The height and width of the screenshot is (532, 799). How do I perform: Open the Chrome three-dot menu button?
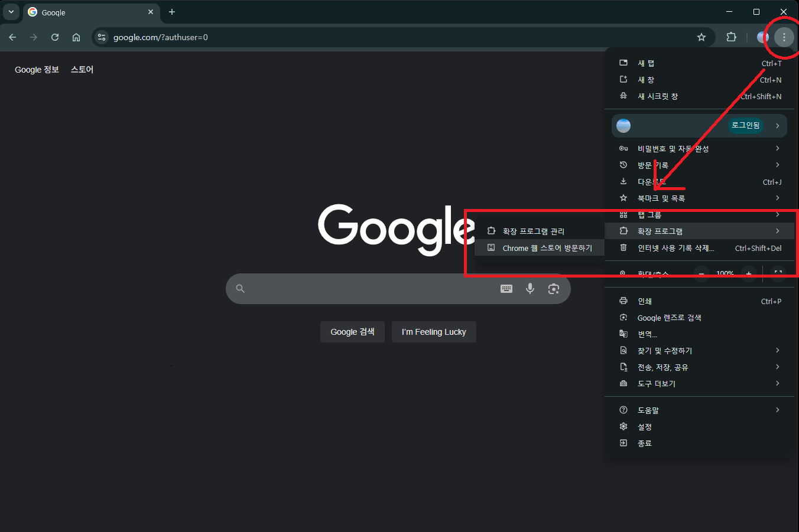pyautogui.click(x=784, y=37)
